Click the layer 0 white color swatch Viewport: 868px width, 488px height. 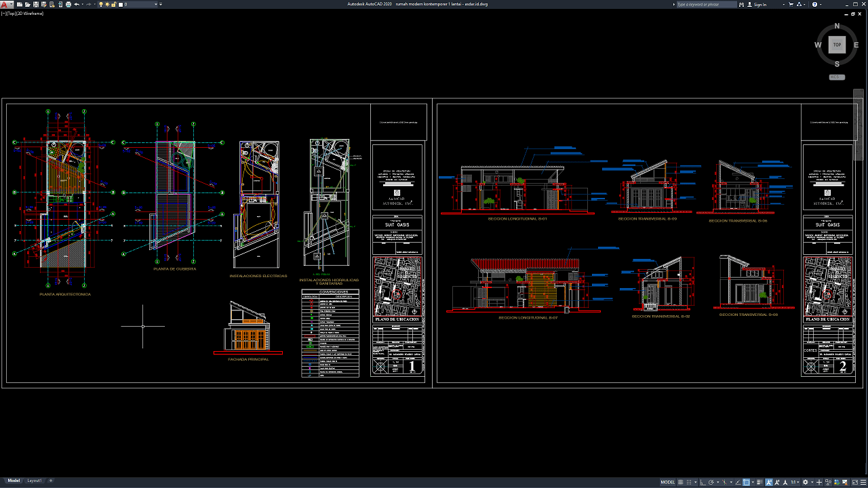[x=121, y=4]
